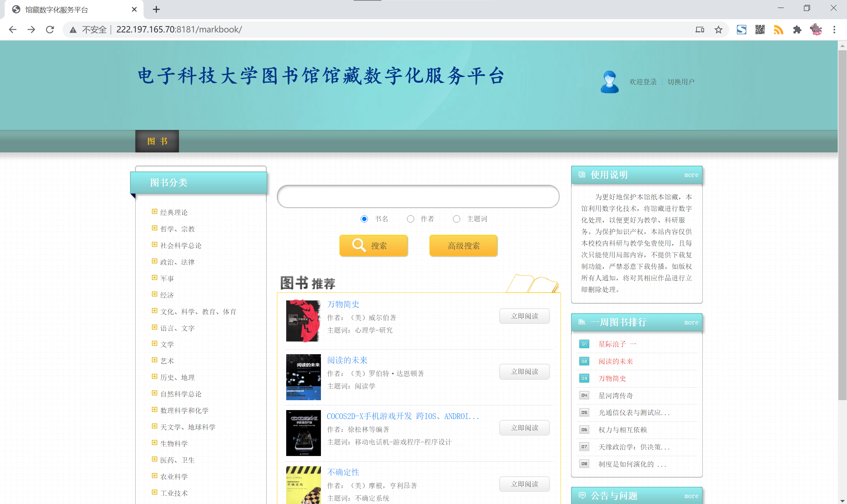Click the blue user avatar icon

609,82
